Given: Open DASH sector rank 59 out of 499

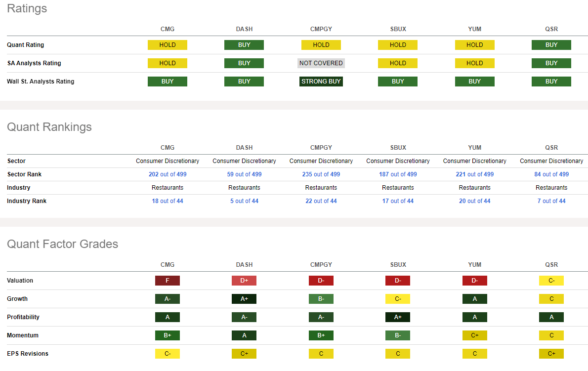Looking at the screenshot, I should click(x=244, y=174).
